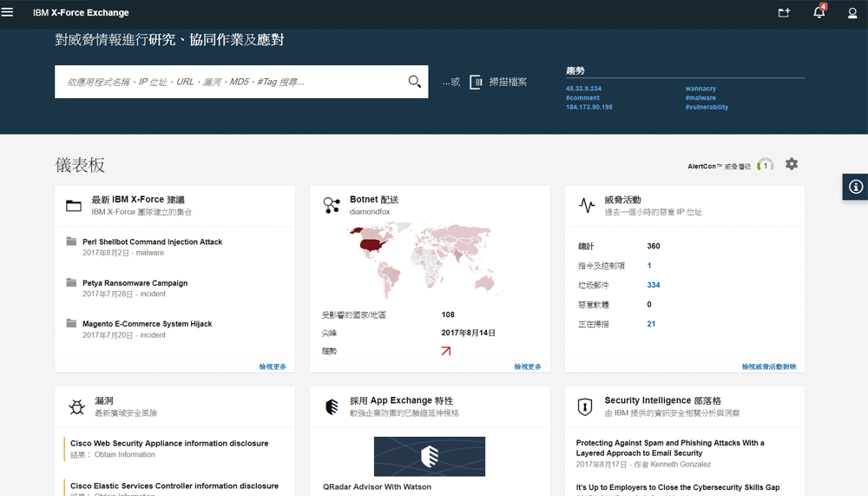Click folder icon beside Magento E-Commerce entry
This screenshot has height=496, width=868.
click(x=71, y=323)
